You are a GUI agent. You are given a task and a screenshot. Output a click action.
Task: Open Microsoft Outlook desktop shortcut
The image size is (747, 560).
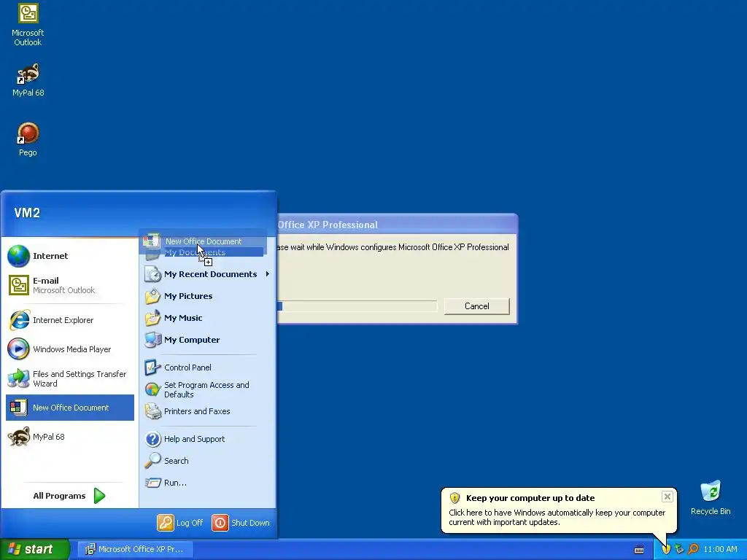[x=28, y=25]
